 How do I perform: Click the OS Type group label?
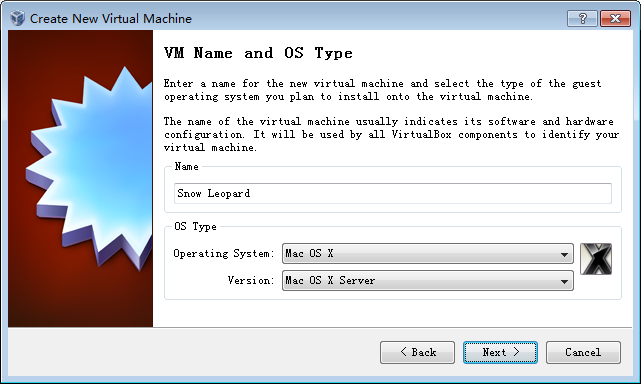[195, 227]
